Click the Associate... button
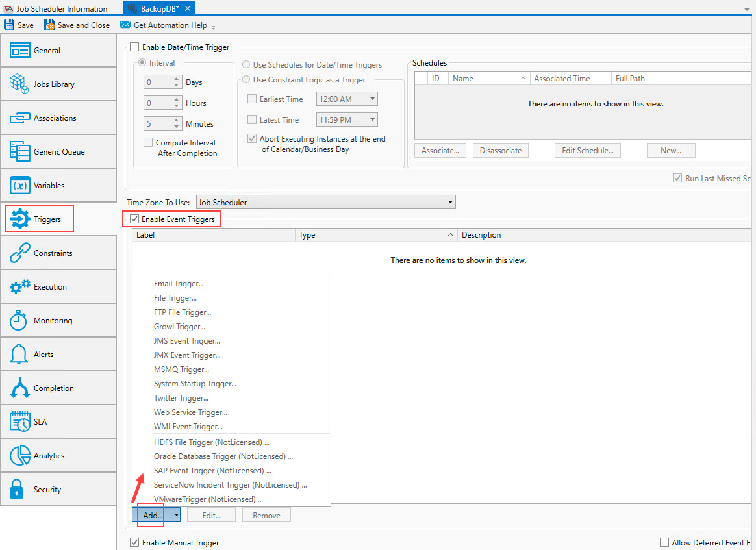756x550 pixels. click(440, 151)
